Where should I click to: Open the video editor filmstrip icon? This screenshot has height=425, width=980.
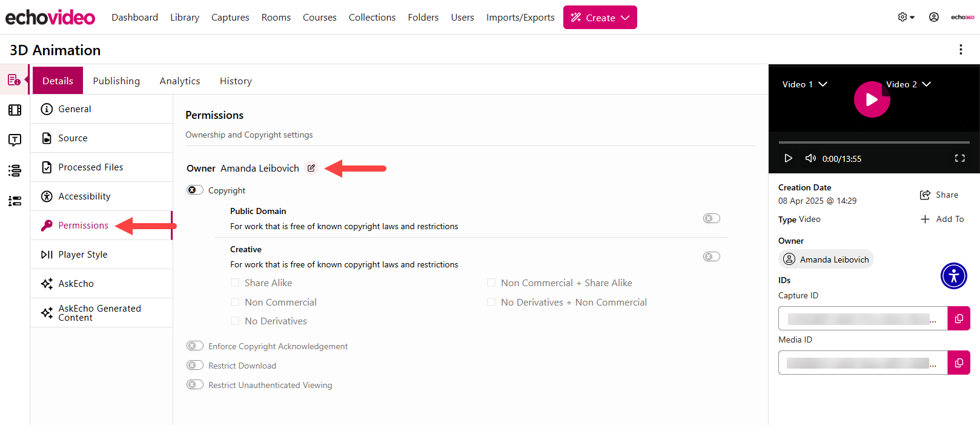tap(15, 110)
